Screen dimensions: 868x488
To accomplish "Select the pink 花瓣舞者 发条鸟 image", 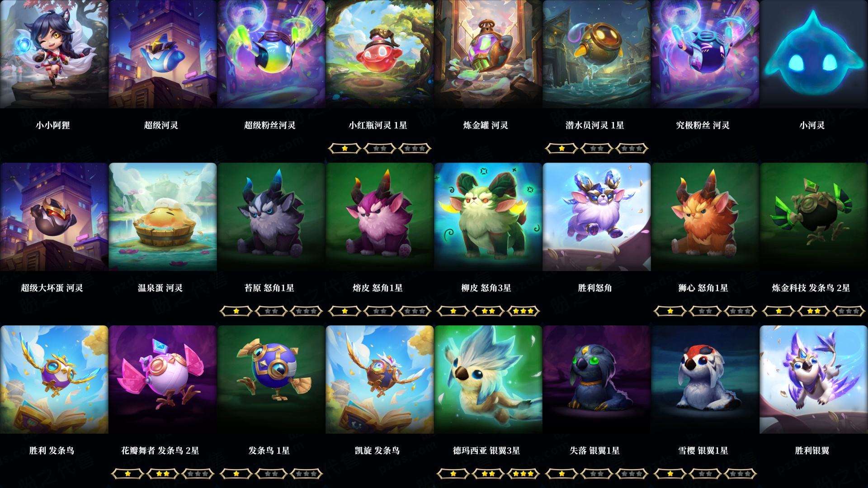I will 163,380.
